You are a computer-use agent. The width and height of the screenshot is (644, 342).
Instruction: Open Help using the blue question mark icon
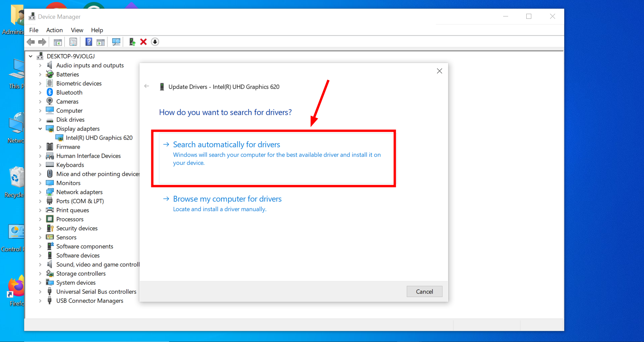point(89,42)
